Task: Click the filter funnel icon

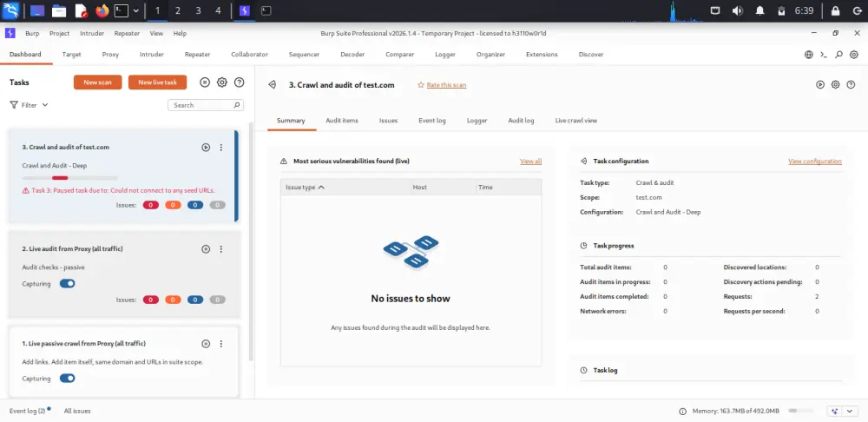Action: click(x=13, y=105)
